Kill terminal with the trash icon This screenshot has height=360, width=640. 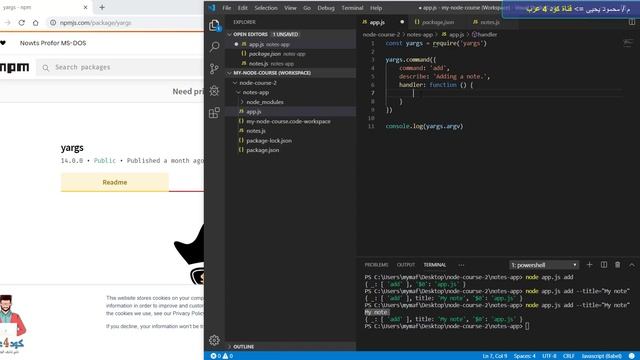pyautogui.click(x=618, y=265)
